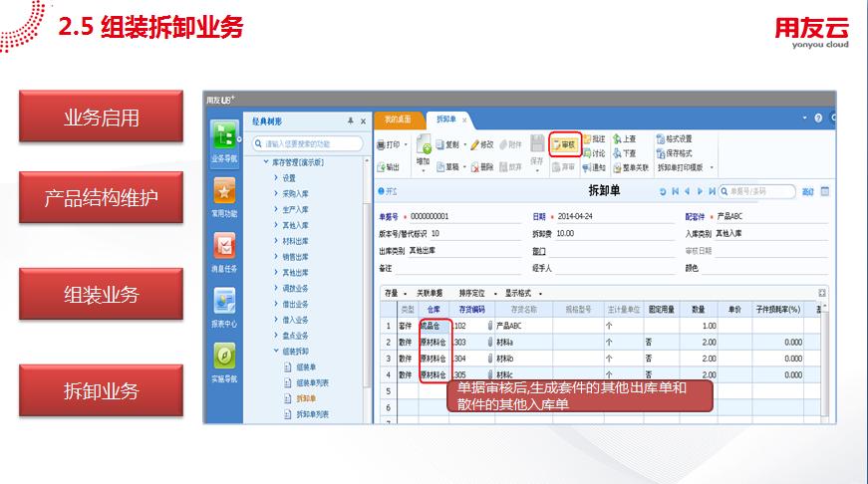
Task: Click the 增加 new document icon
Action: (x=424, y=143)
